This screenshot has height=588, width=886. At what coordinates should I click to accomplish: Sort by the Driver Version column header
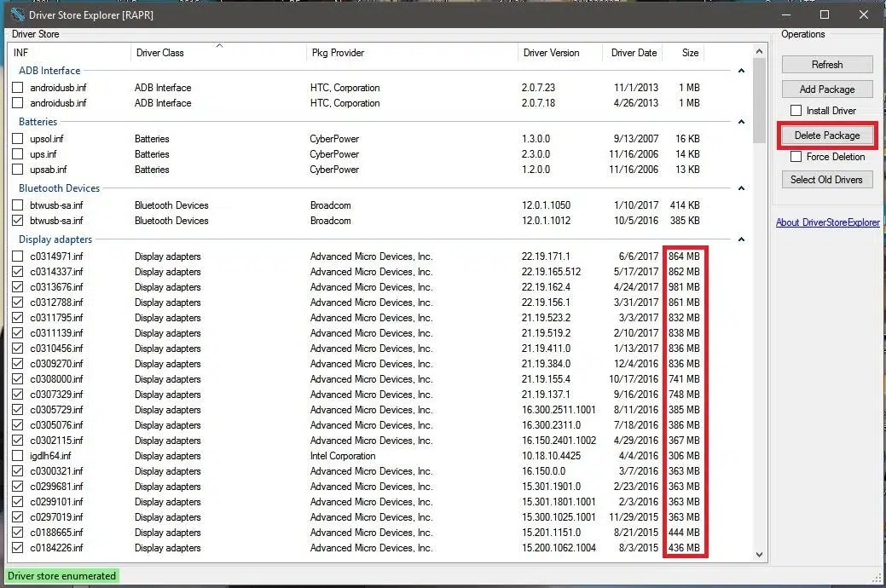coord(559,53)
